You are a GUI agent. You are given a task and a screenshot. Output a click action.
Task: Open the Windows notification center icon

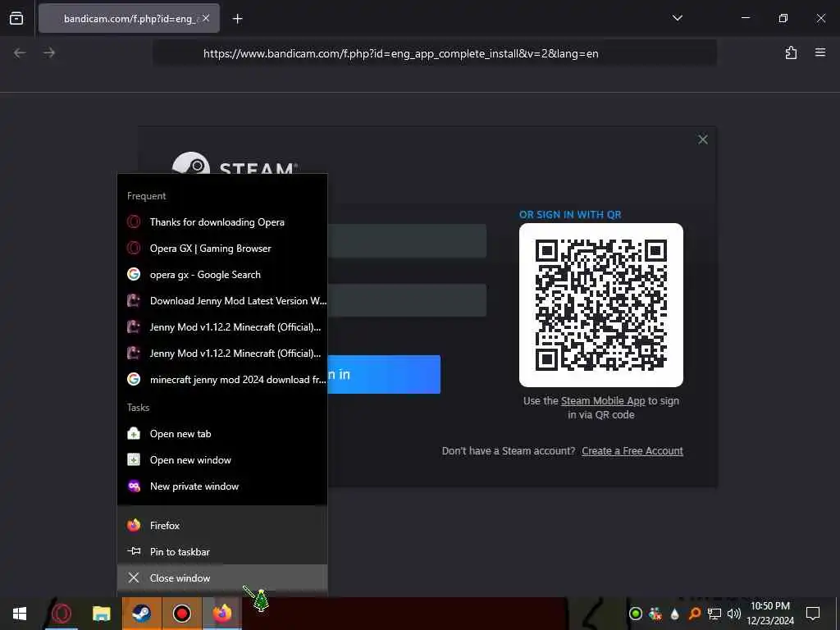(813, 614)
